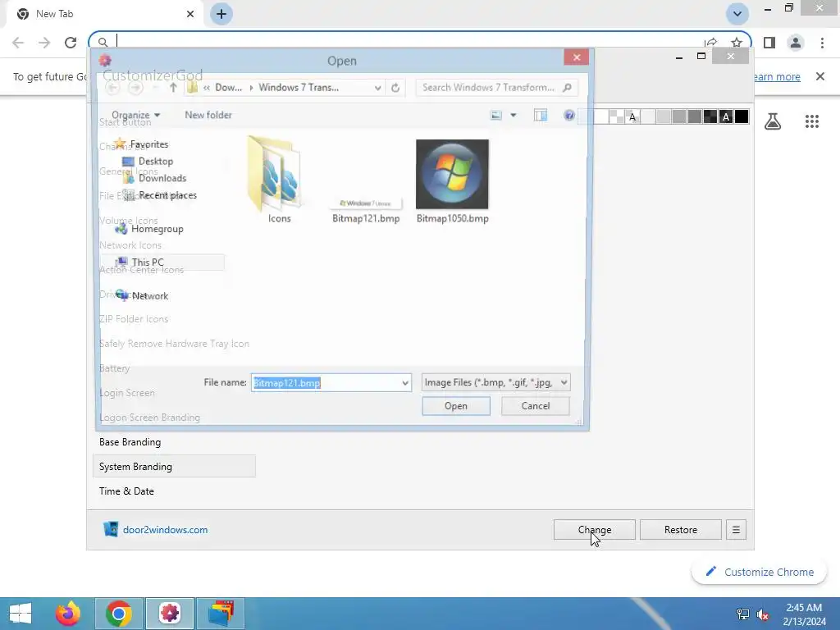Click the Change button in CustomizerGod
840x630 pixels.
tap(595, 530)
